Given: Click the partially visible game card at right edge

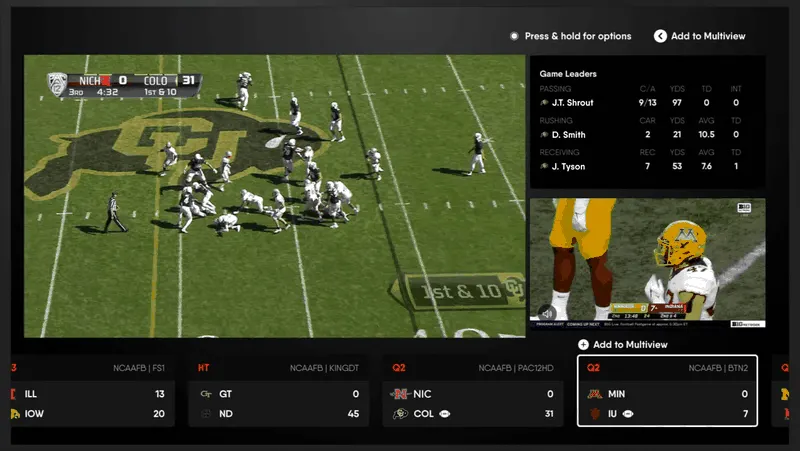Looking at the screenshot, I should point(781,391).
